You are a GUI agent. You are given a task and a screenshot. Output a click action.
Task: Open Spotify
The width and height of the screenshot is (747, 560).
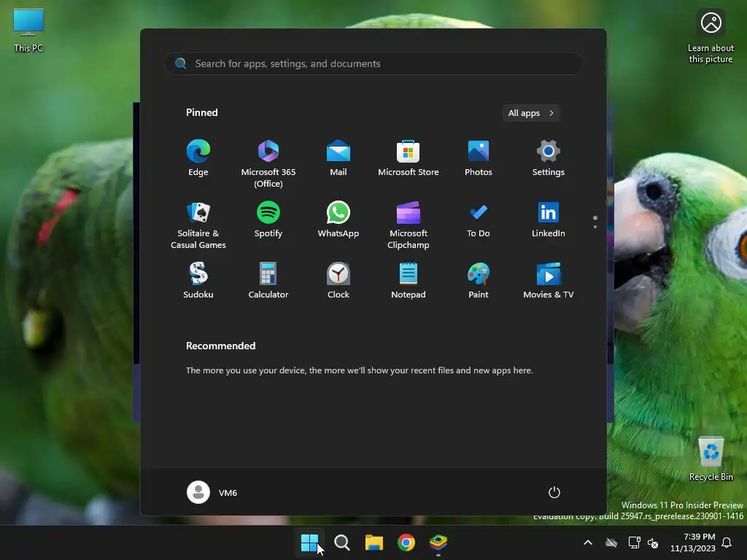[x=268, y=219]
